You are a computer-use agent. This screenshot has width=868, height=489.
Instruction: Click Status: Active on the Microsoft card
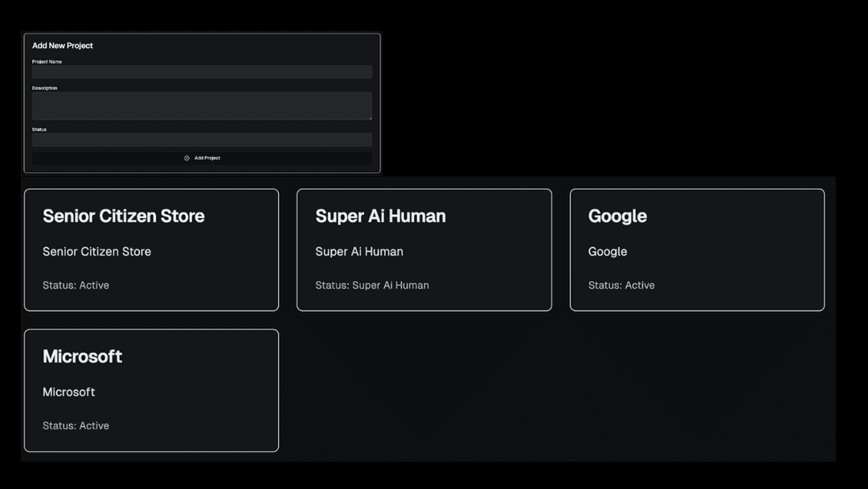[76, 425]
